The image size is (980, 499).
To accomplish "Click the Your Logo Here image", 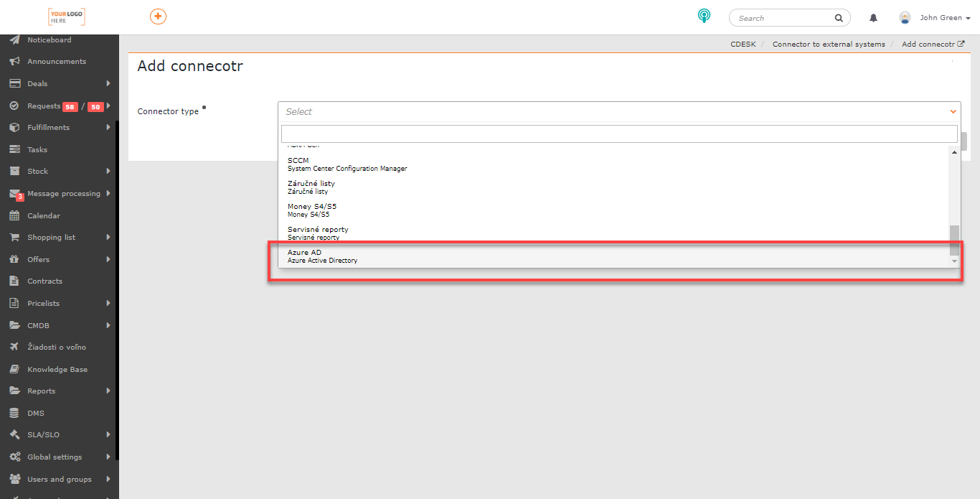I will [x=67, y=17].
